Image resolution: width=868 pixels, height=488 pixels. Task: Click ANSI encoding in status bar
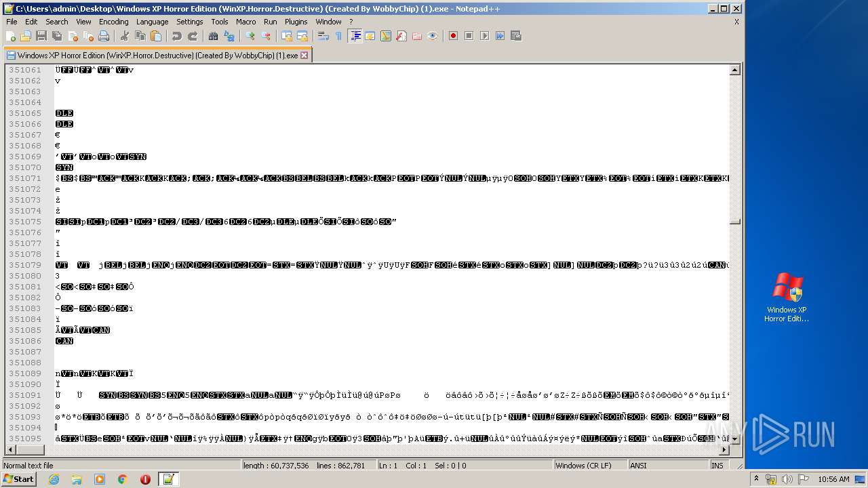638,466
